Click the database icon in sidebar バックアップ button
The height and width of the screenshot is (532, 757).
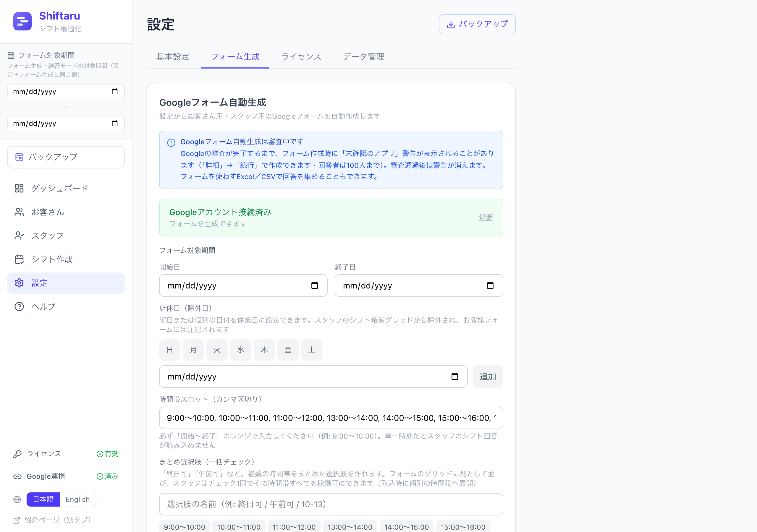click(20, 157)
